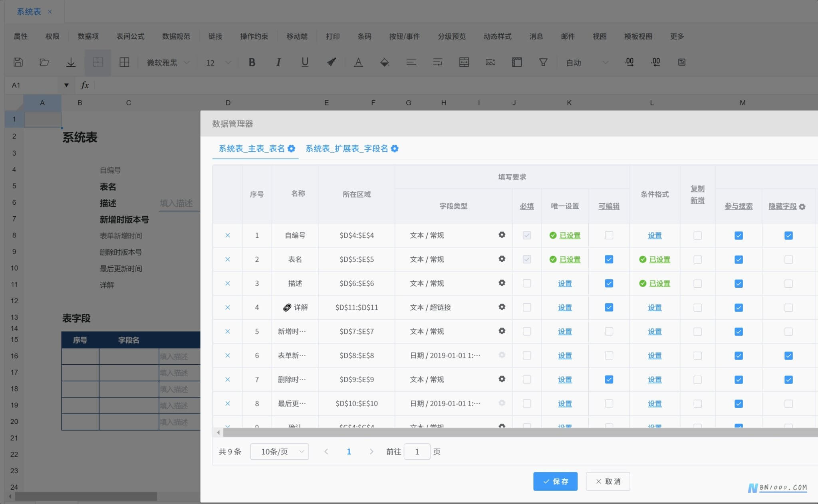Open the 自动 format dropdown
818x504 pixels.
[x=587, y=63]
